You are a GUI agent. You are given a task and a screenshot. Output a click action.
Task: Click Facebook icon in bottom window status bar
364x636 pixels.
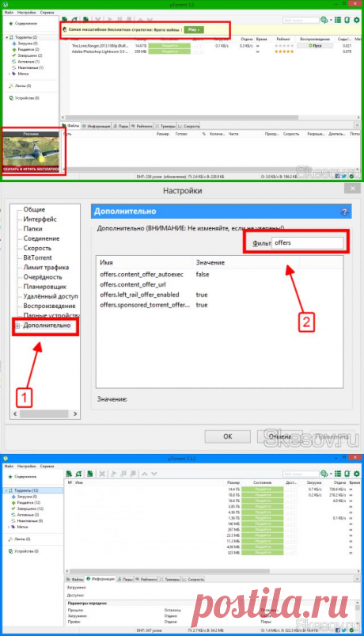(x=337, y=630)
